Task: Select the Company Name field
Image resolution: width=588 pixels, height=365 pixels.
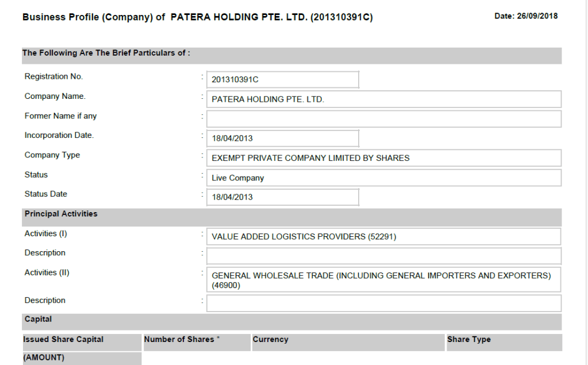Action: pos(383,99)
